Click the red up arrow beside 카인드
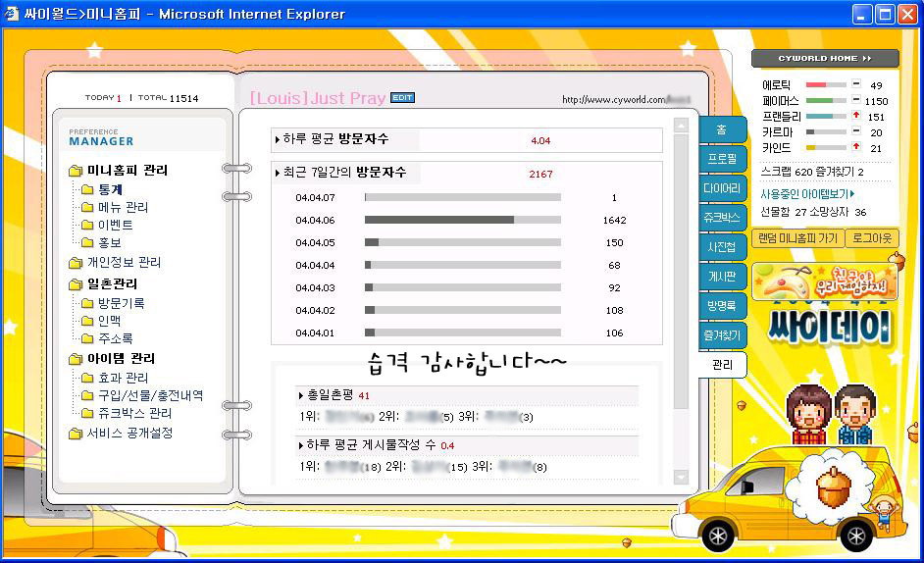This screenshot has width=924, height=563. click(x=856, y=147)
